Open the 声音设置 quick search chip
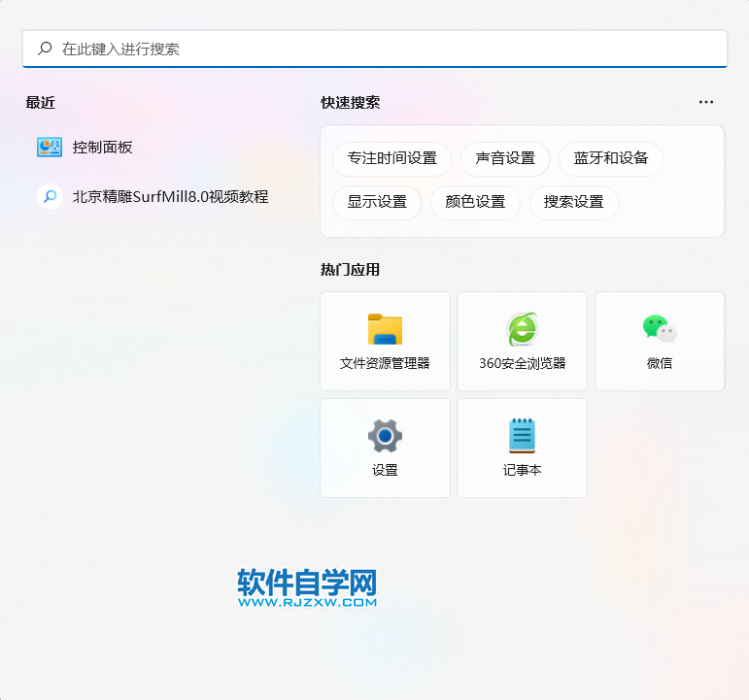This screenshot has height=700, width=749. [505, 158]
